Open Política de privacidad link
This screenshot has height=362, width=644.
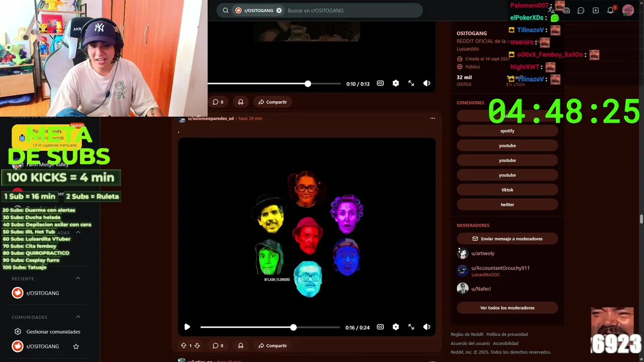(507, 334)
